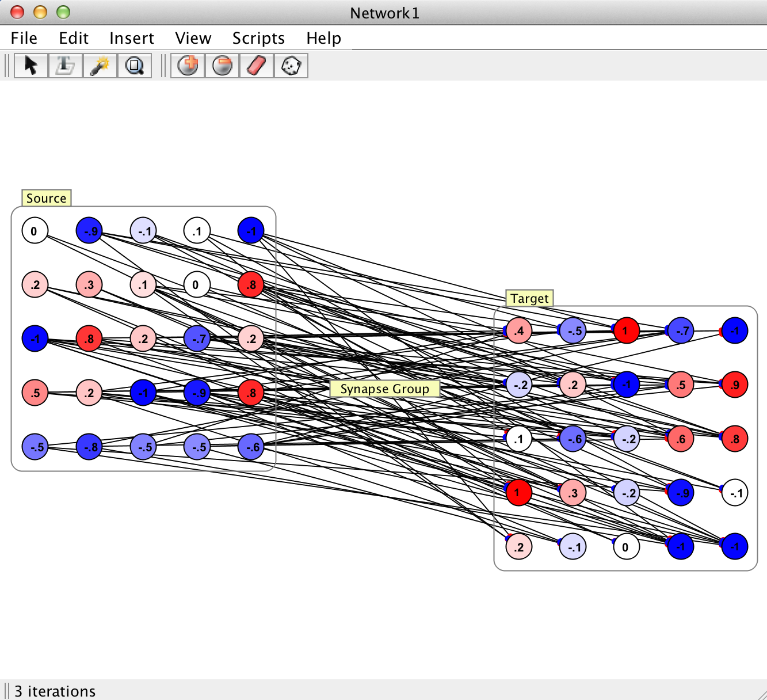
Task: Click the red .4 neuron in Target group
Action: (519, 331)
